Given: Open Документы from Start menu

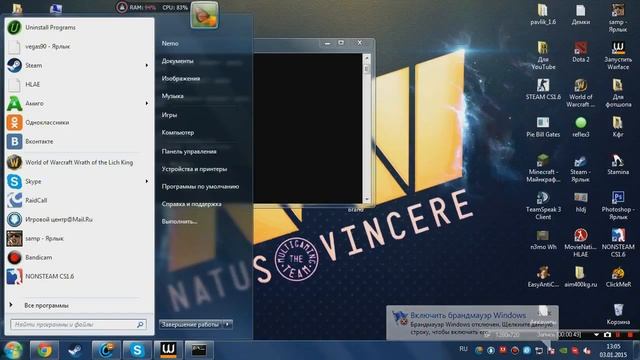Looking at the screenshot, I should (x=178, y=61).
